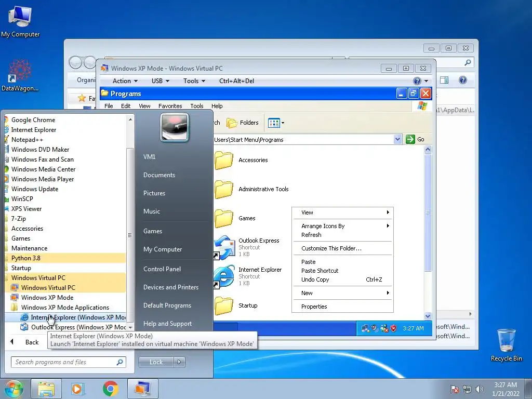Open the USB dropdown menu
Viewport: 532px width, 399px height.
click(160, 81)
